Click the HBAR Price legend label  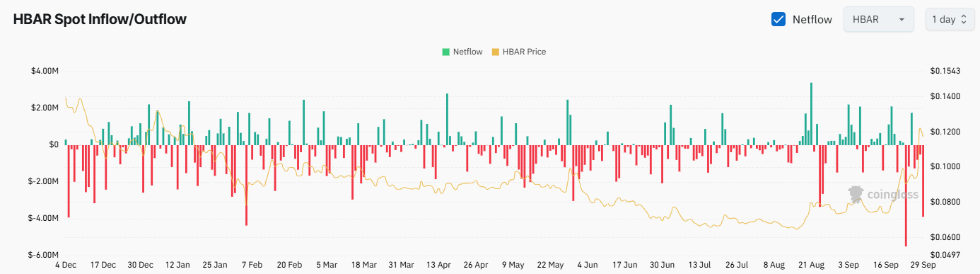click(x=524, y=52)
